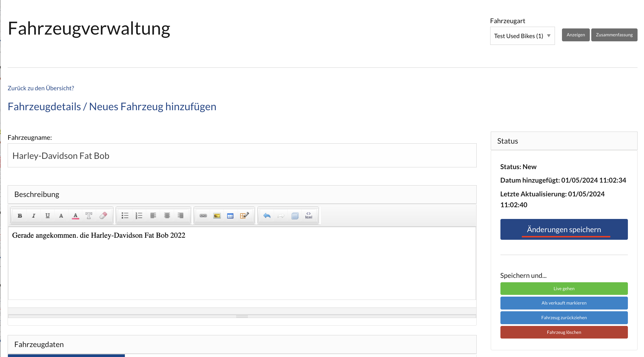Center-align the description text

click(x=167, y=215)
